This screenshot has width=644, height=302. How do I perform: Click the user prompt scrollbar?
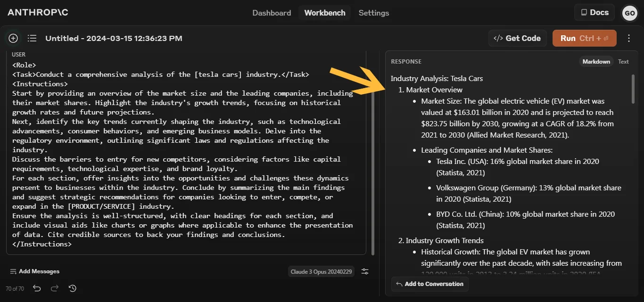pos(373,174)
